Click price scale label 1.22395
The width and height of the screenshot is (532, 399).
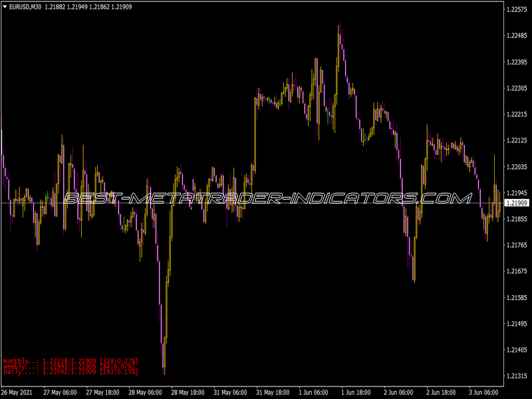tap(517, 62)
